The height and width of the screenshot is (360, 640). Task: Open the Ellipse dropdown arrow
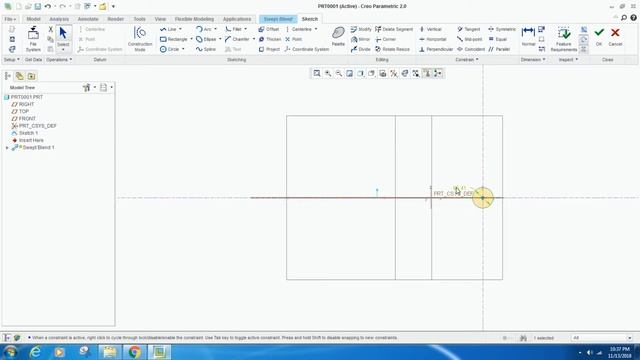[220, 39]
